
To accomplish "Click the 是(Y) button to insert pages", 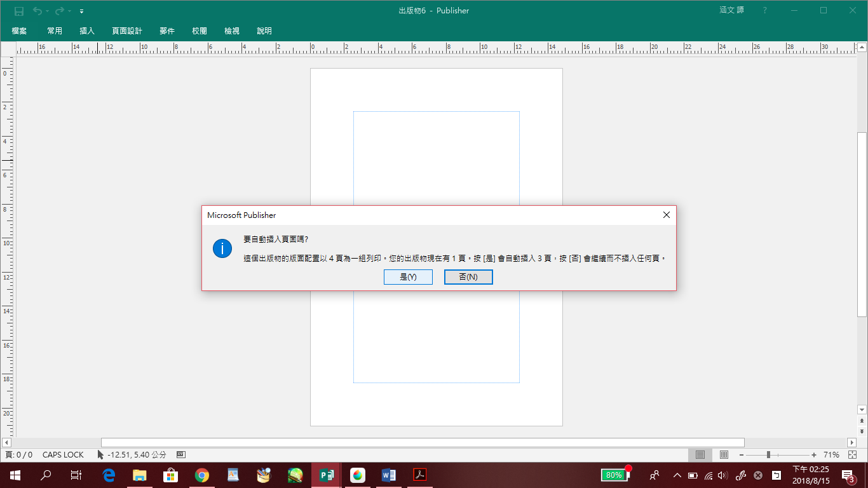I will [408, 277].
